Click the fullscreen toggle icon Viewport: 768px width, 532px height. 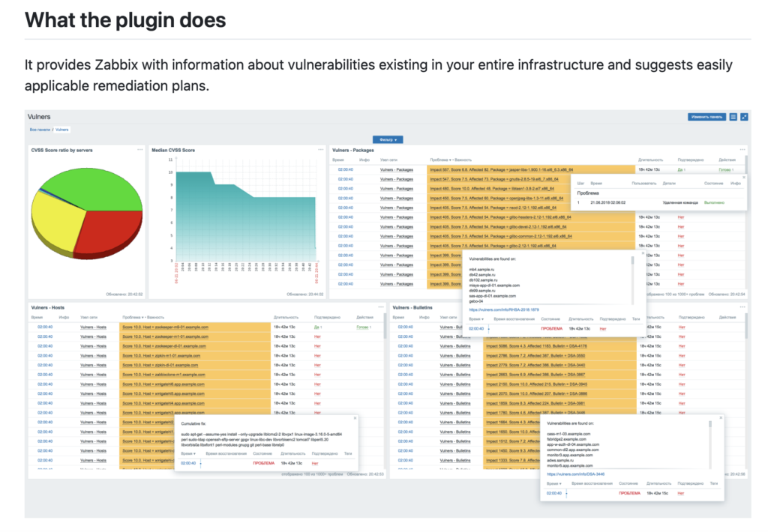(744, 117)
